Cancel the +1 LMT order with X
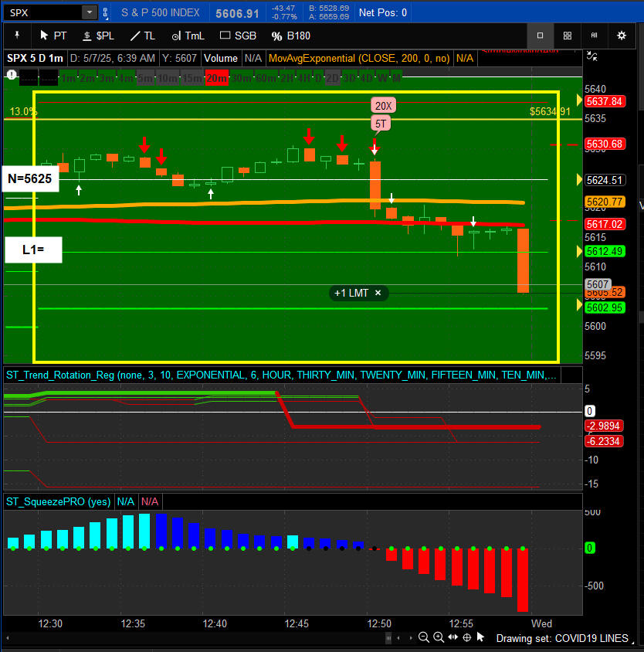The image size is (644, 652). tap(378, 293)
